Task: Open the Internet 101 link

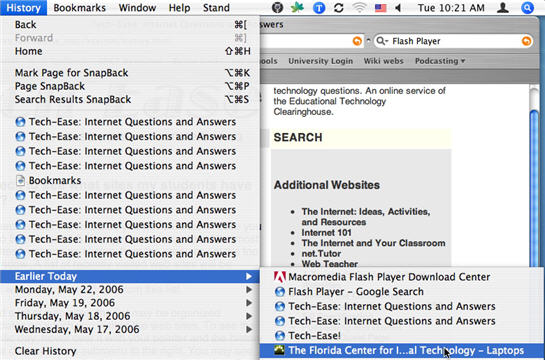Action: click(x=326, y=232)
